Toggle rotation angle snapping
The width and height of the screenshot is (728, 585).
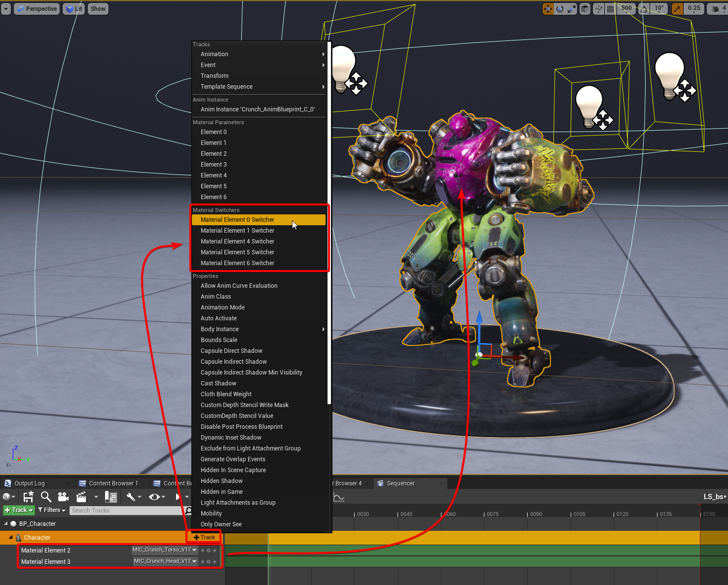tap(644, 9)
